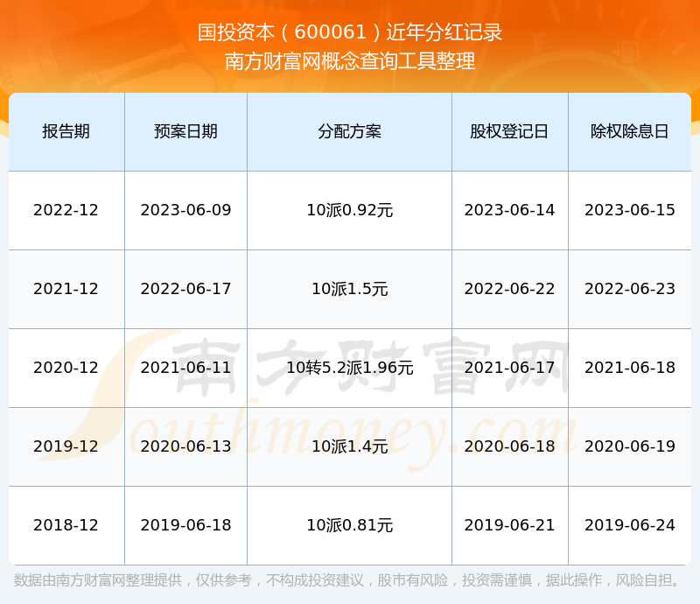Image resolution: width=700 pixels, height=604 pixels.
Task: Select the plan 10派1.4元
Action: (x=349, y=446)
